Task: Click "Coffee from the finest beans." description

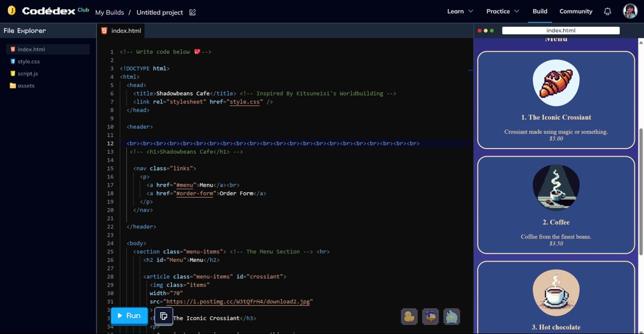Action: (556, 236)
